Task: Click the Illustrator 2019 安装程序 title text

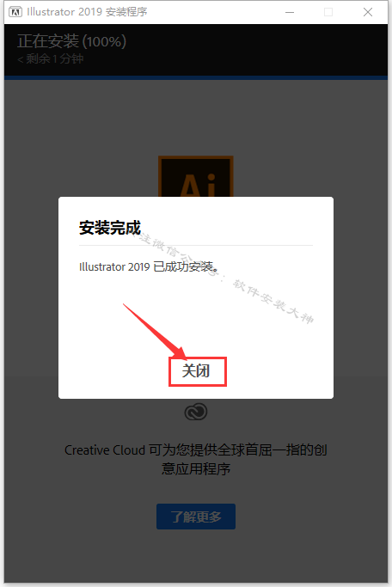Action: [x=87, y=12]
